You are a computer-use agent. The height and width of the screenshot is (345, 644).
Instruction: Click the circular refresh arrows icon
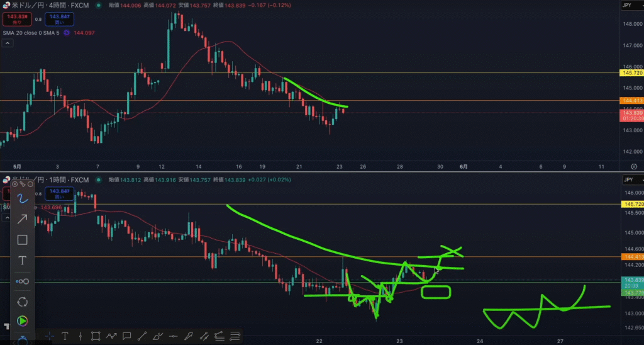pyautogui.click(x=22, y=302)
